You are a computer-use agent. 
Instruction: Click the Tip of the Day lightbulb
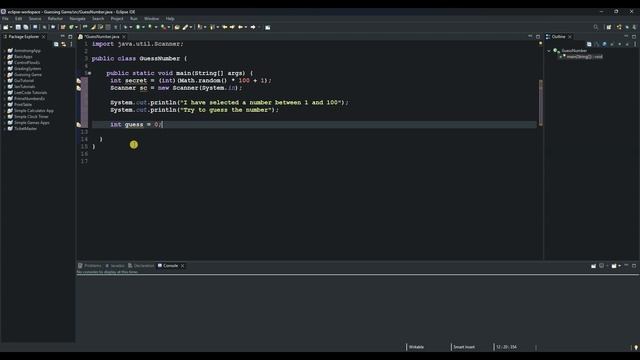pos(636,347)
